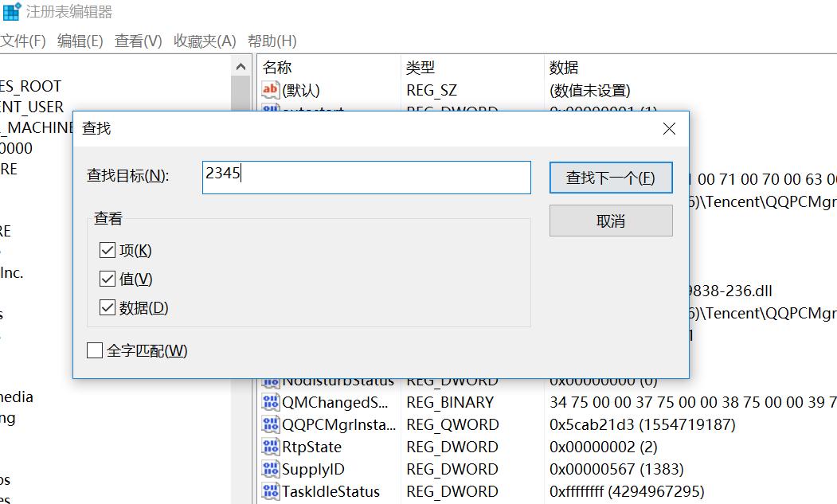Click the icon beside TaskIdleStatus
This screenshot has height=504, width=837.
269,491
